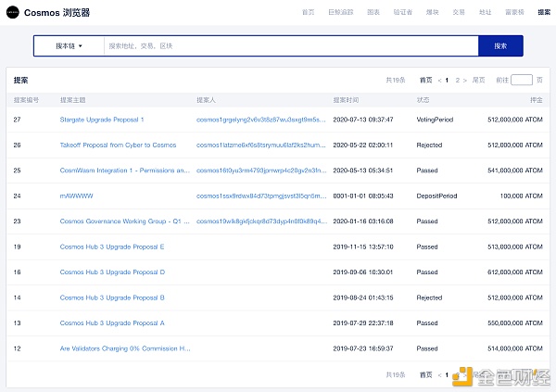Open the mAWWWW proposal link
Screen dimensions: 556x392
[77, 196]
